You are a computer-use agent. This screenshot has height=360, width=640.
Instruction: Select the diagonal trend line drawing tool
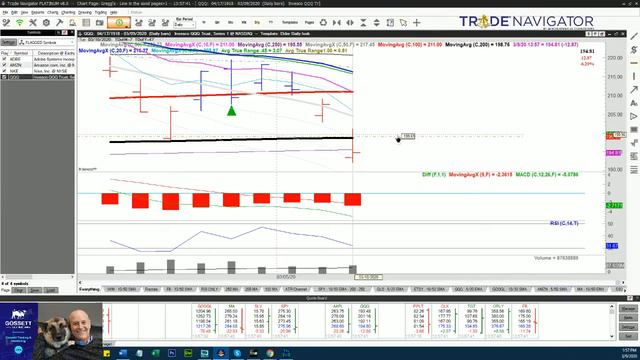tap(634, 36)
